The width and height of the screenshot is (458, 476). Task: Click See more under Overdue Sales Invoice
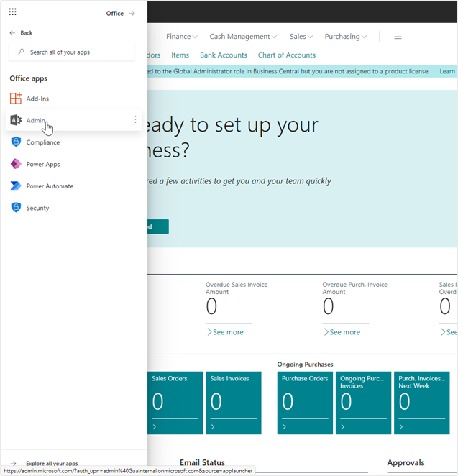[x=225, y=332]
